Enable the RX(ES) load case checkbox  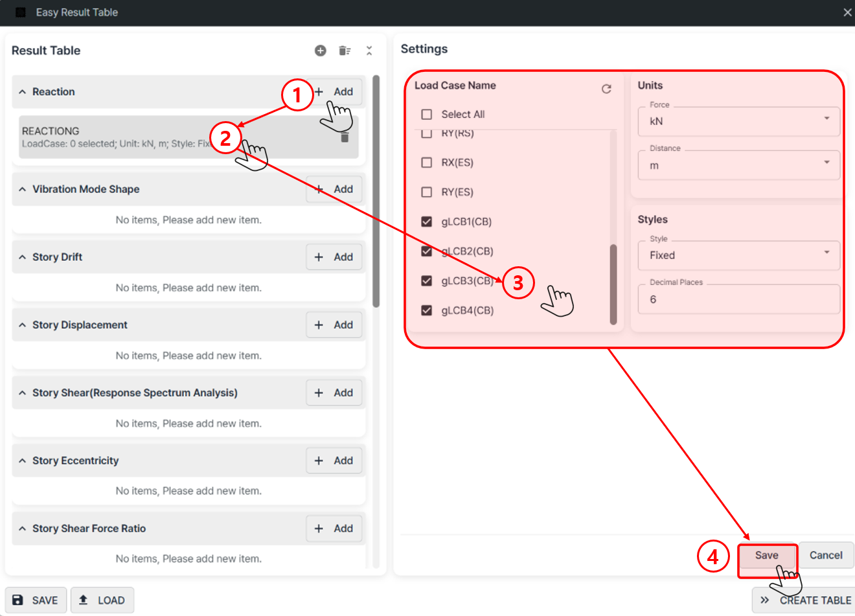click(427, 163)
